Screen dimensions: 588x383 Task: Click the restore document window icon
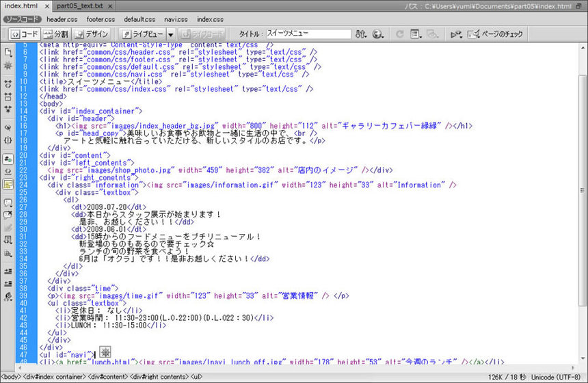pyautogui.click(x=580, y=6)
